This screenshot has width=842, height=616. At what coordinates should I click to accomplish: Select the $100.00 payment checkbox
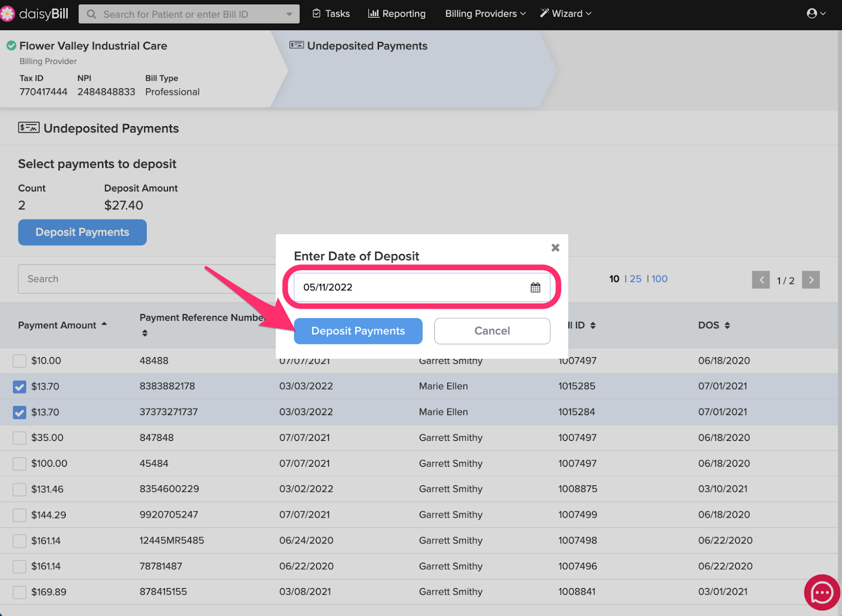pyautogui.click(x=19, y=463)
